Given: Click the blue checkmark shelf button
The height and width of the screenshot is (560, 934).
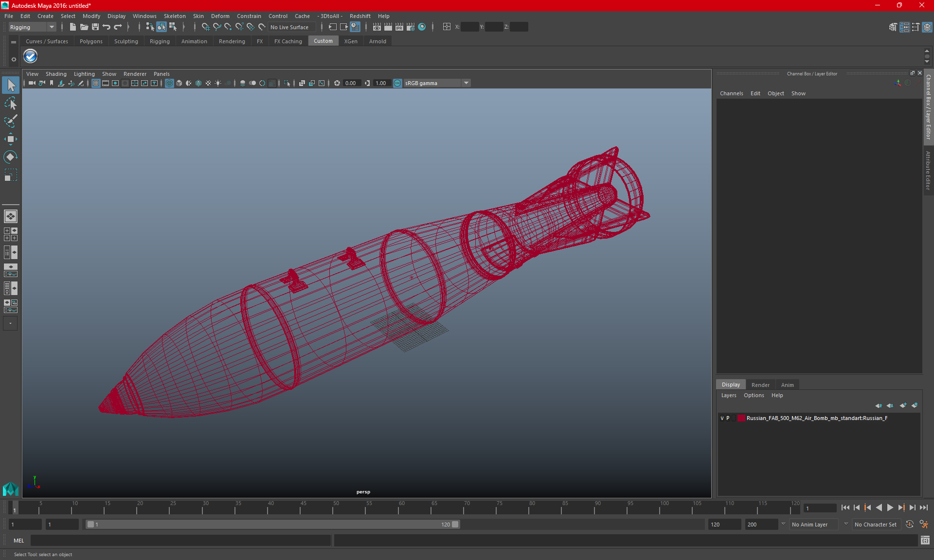Looking at the screenshot, I should point(30,56).
